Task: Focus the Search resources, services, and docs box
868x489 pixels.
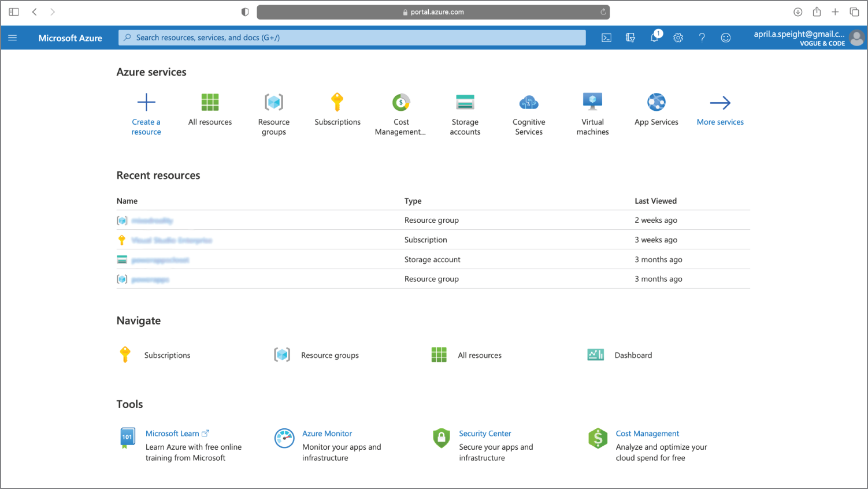Action: tap(352, 38)
